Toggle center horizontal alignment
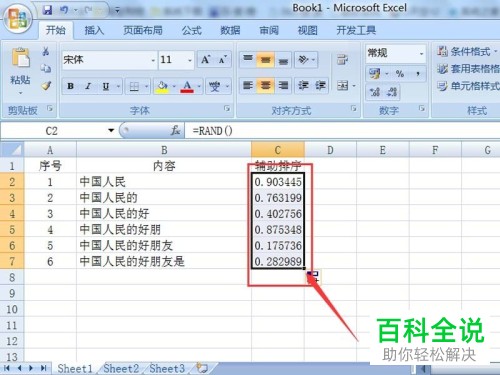The image size is (500, 375). point(265,86)
